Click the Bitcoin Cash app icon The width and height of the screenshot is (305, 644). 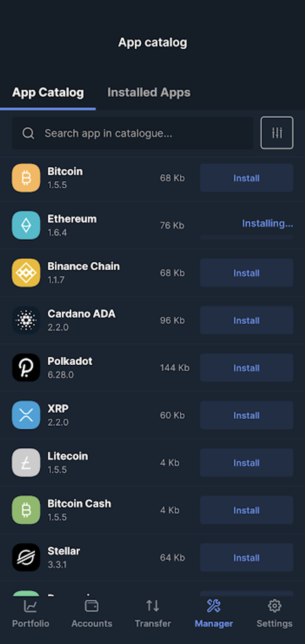pyautogui.click(x=26, y=510)
